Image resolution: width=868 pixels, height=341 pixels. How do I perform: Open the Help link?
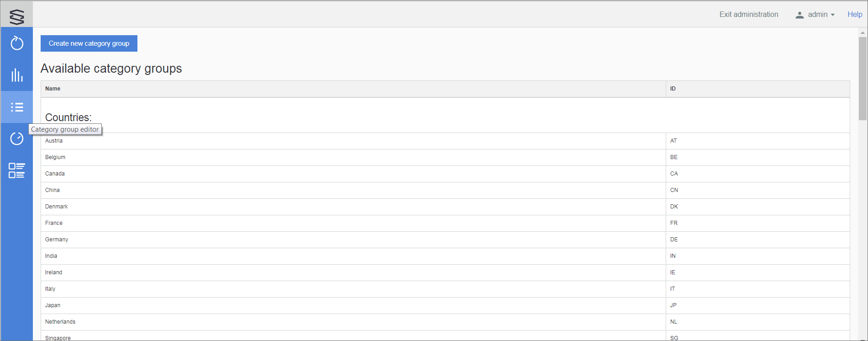[x=855, y=15]
